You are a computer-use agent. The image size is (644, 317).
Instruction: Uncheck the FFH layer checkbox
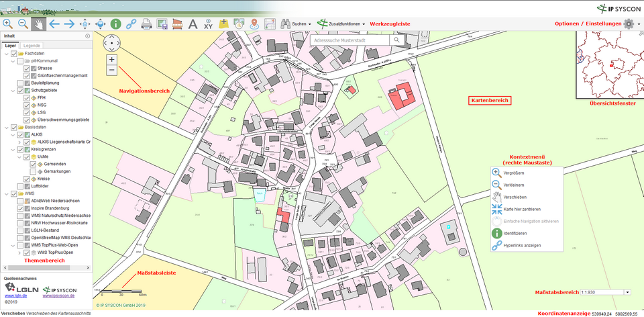(x=27, y=97)
